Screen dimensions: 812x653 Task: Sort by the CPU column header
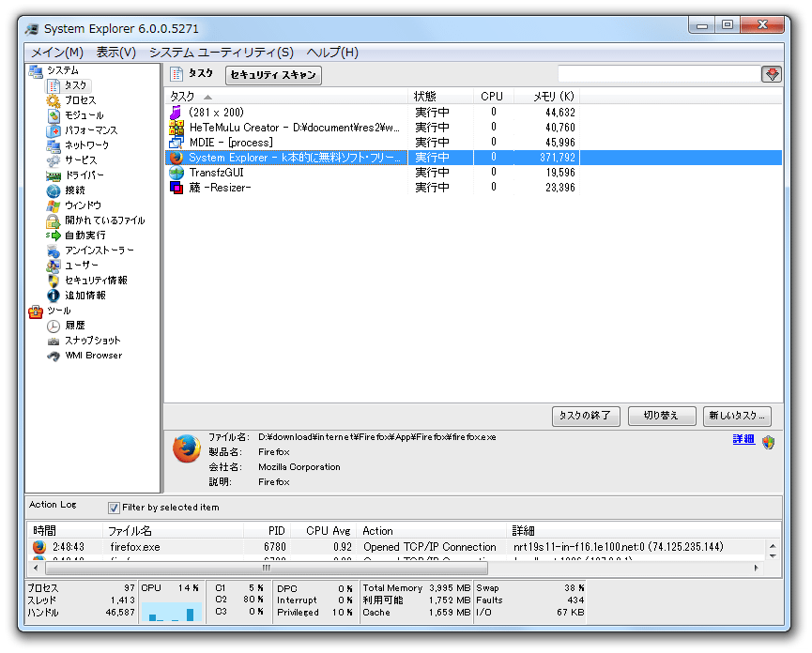pyautogui.click(x=494, y=97)
